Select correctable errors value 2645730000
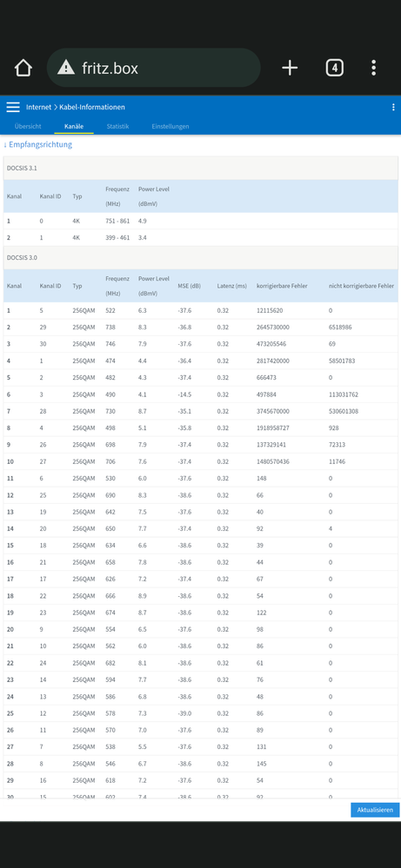The height and width of the screenshot is (868, 401). pos(273,328)
